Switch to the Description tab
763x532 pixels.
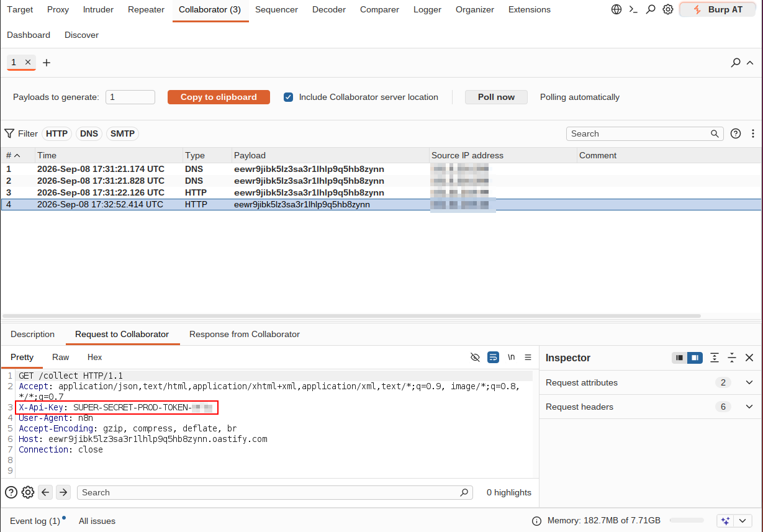(32, 334)
